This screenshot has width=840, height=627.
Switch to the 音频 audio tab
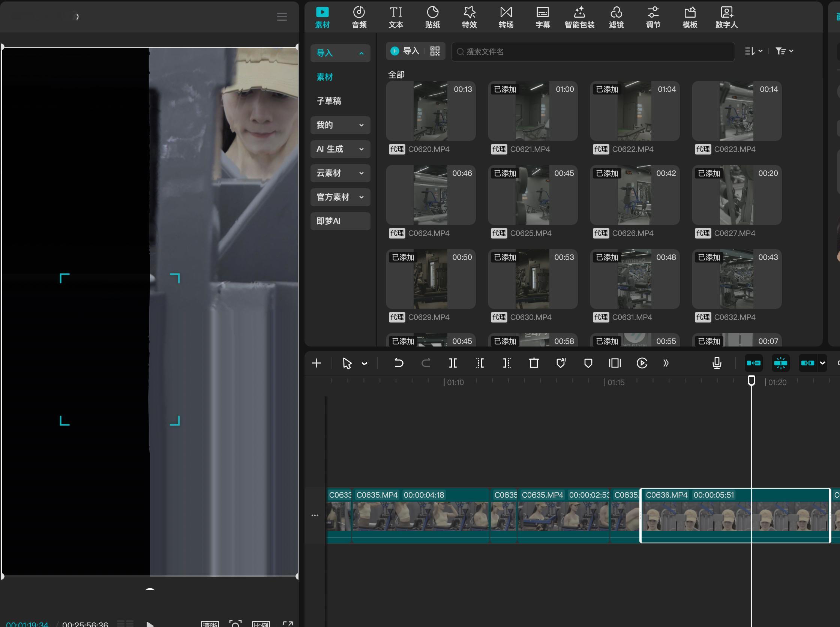[359, 18]
